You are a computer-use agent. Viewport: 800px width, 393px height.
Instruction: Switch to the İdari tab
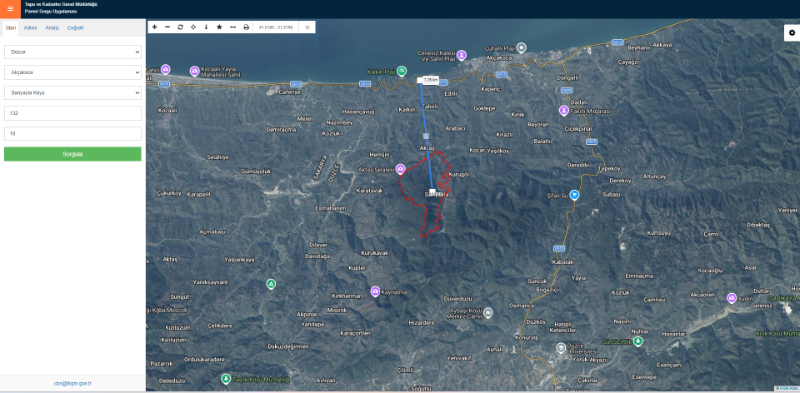click(x=10, y=28)
